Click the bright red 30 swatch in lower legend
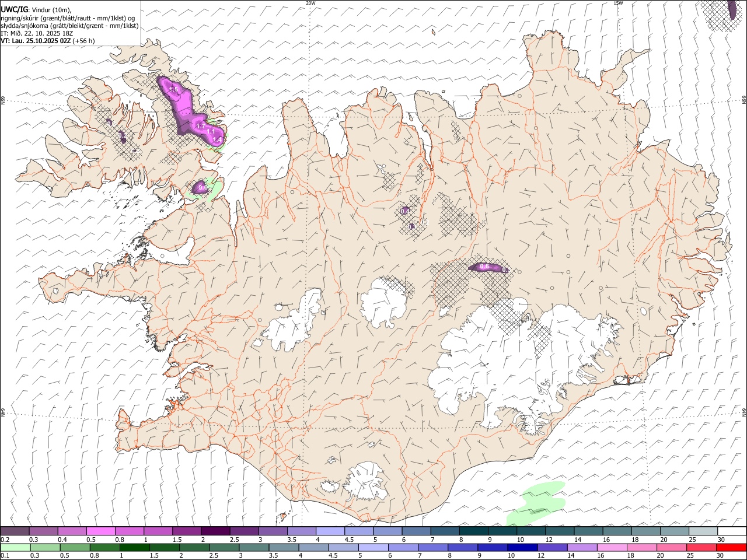747x560 pixels. pos(732,548)
